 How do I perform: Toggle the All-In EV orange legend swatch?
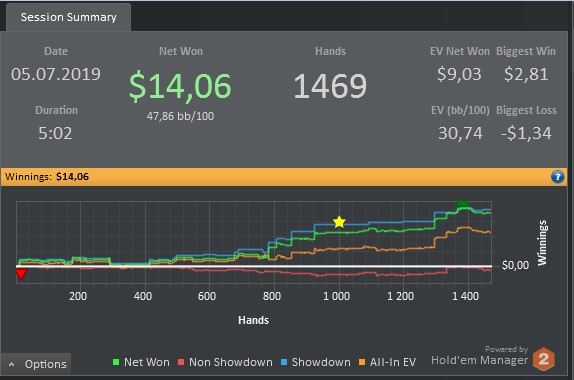pyautogui.click(x=362, y=362)
